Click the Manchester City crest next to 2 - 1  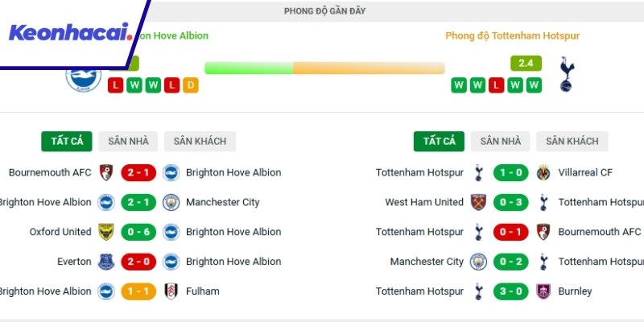171,202
